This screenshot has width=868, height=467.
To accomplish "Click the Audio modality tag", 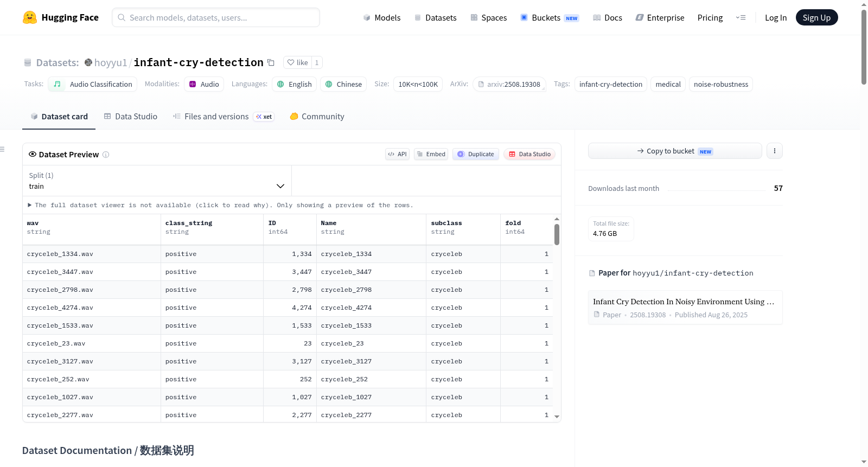I will 204,84.
